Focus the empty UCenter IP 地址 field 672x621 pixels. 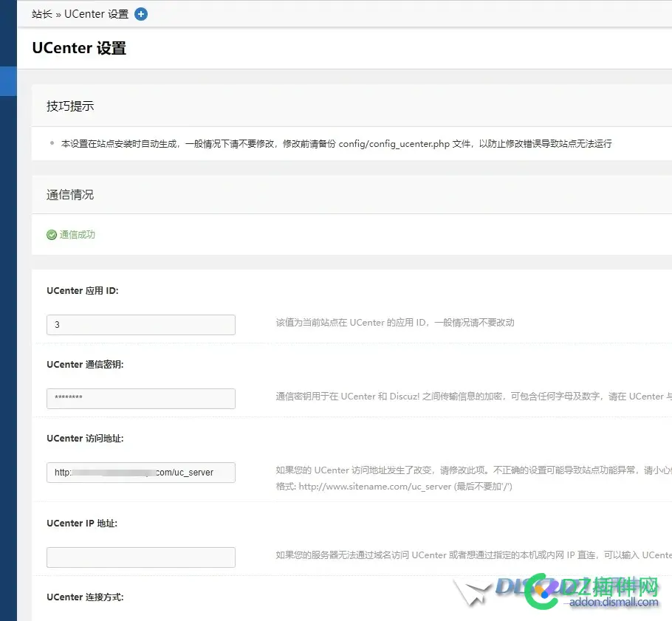tap(140, 557)
